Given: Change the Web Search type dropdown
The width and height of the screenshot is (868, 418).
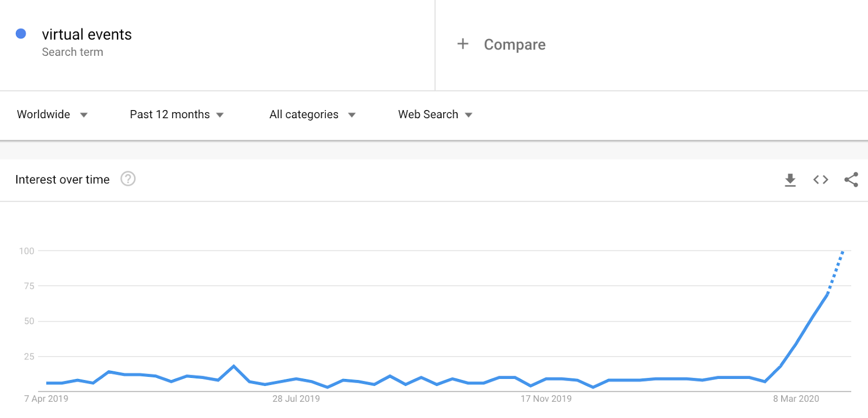Looking at the screenshot, I should coord(435,114).
